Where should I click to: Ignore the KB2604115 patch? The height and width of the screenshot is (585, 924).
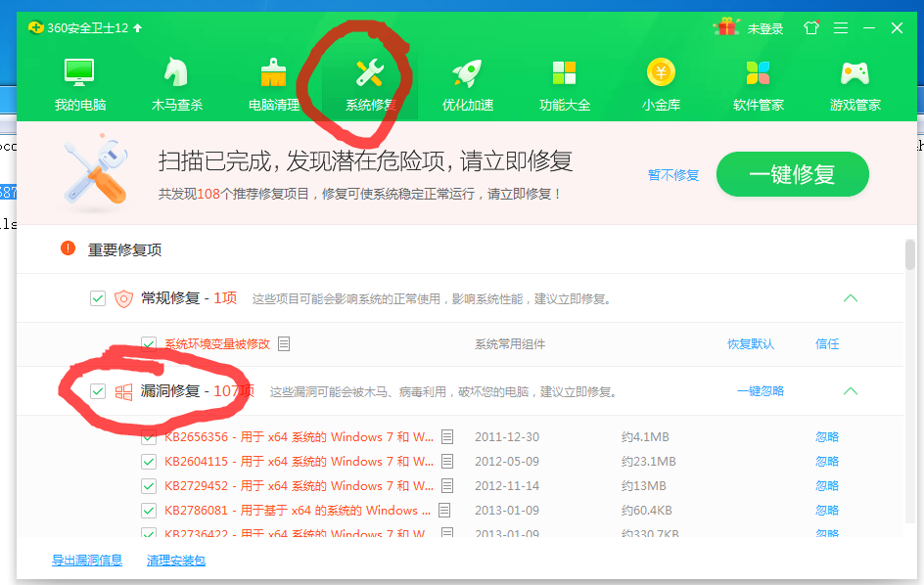coord(827,461)
